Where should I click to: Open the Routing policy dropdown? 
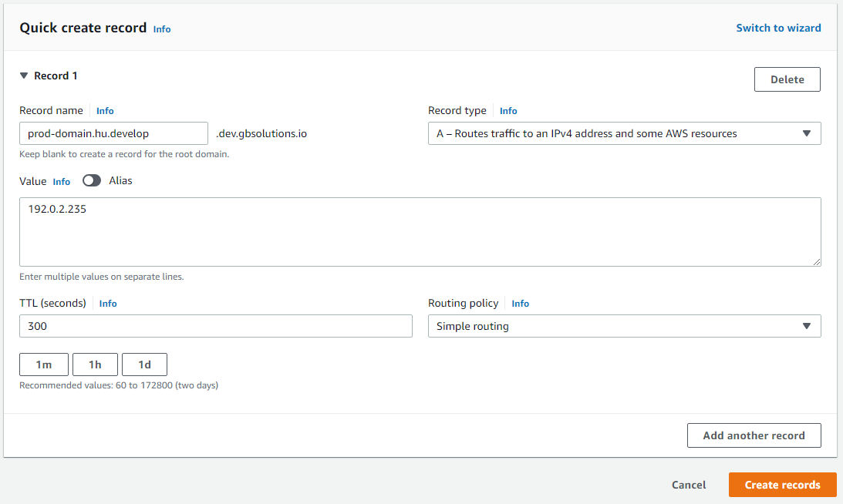tap(624, 326)
